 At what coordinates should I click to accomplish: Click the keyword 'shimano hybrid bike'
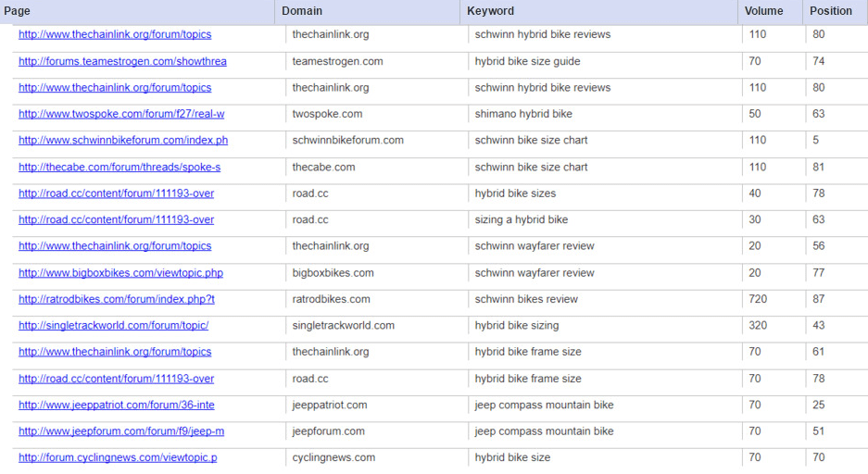coord(523,114)
